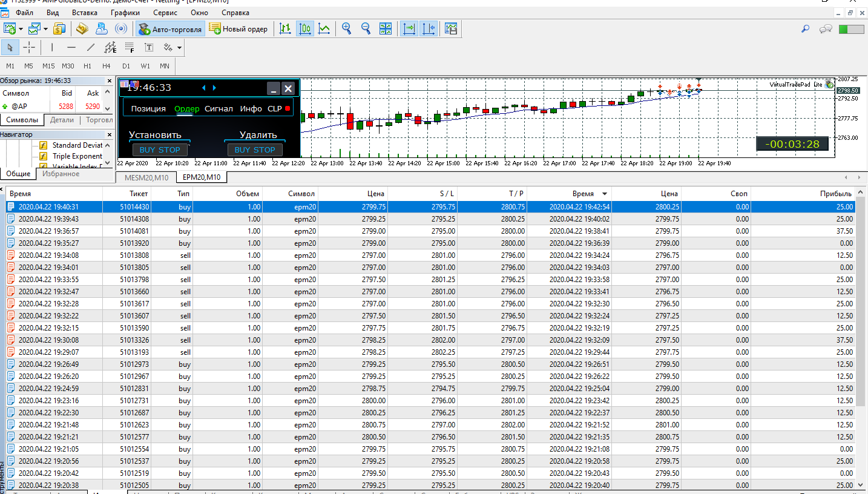
Task: Select the H1 timeframe
Action: (87, 66)
